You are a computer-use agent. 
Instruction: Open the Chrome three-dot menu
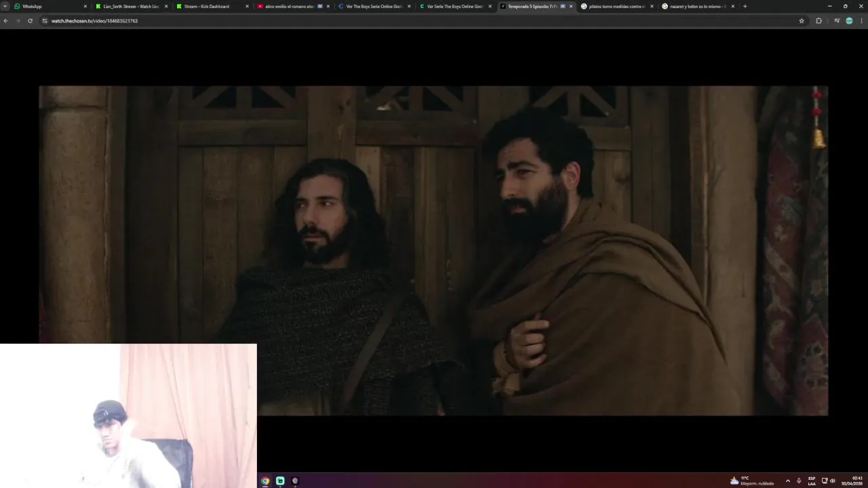click(x=862, y=21)
